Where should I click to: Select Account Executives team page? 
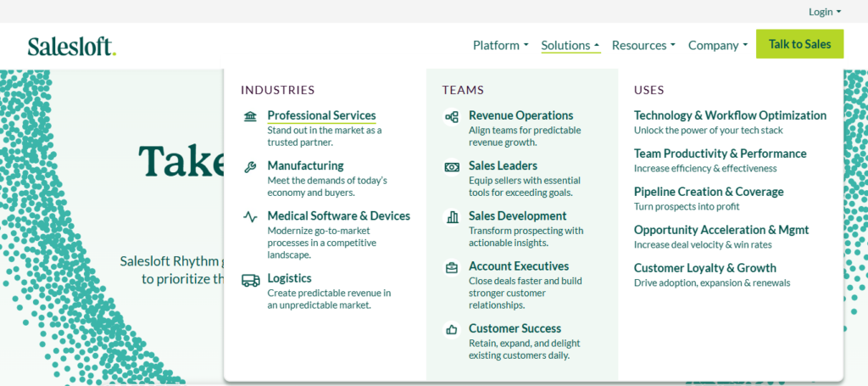pos(519,266)
